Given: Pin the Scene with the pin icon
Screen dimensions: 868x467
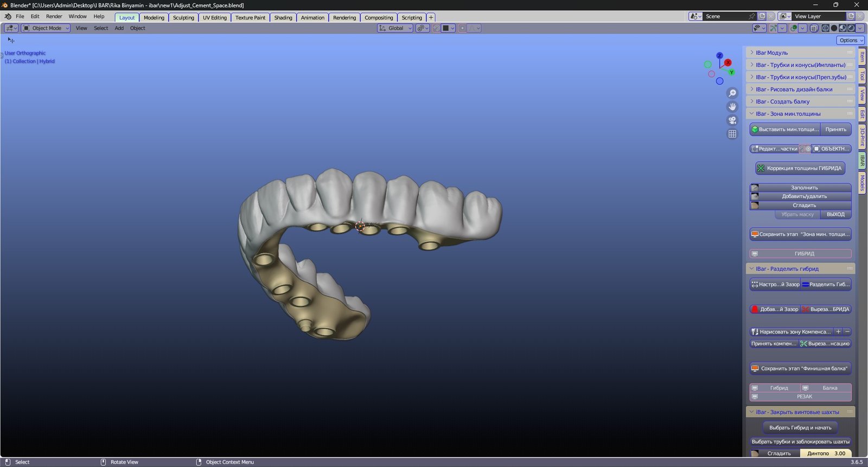Looking at the screenshot, I should pos(751,16).
